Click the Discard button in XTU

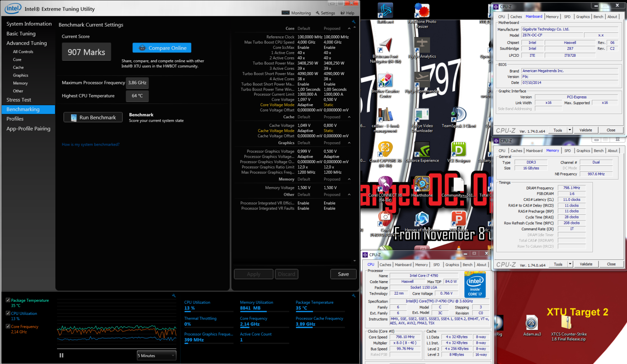(x=286, y=274)
